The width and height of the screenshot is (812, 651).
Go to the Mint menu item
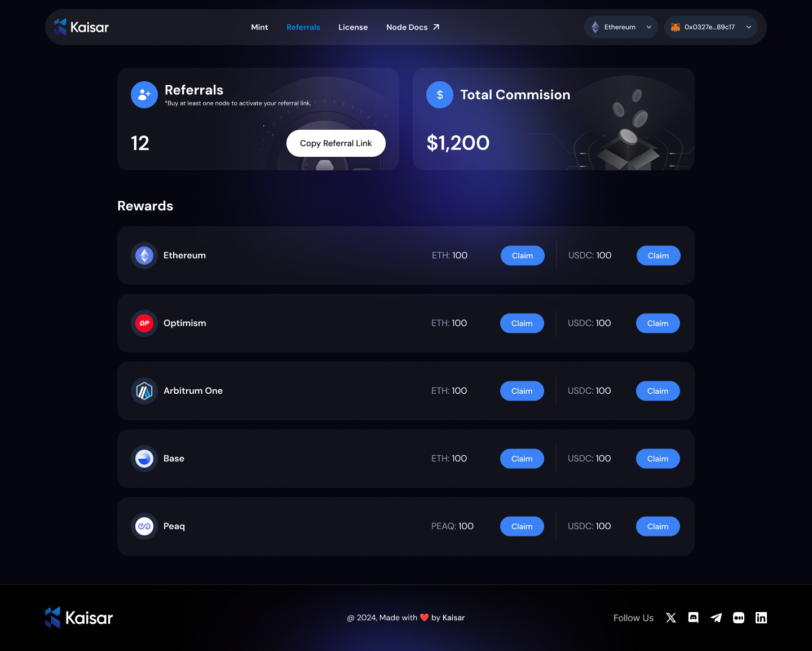pos(259,27)
